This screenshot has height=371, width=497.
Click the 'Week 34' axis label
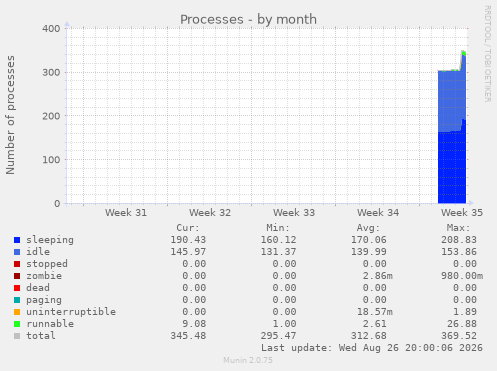(378, 213)
